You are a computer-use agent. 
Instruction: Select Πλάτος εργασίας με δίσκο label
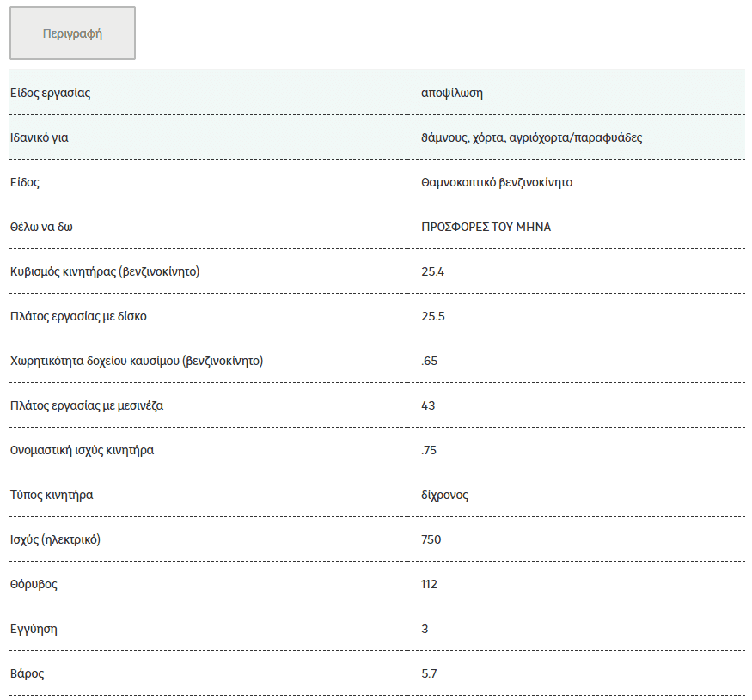click(78, 316)
